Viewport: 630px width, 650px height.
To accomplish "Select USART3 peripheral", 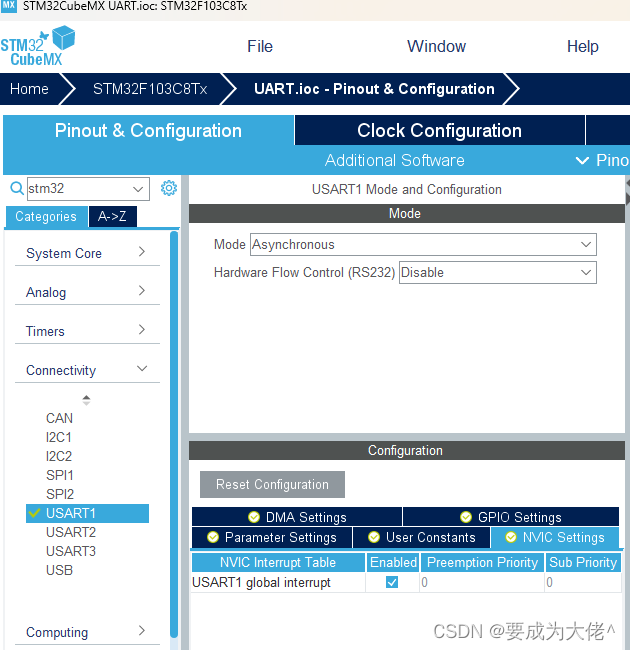I will coord(71,551).
